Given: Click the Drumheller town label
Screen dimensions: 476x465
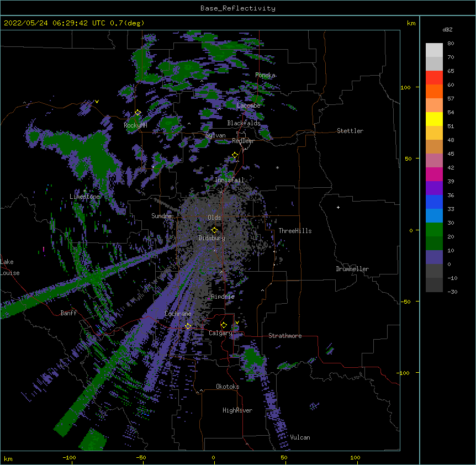Looking at the screenshot, I should tap(352, 269).
